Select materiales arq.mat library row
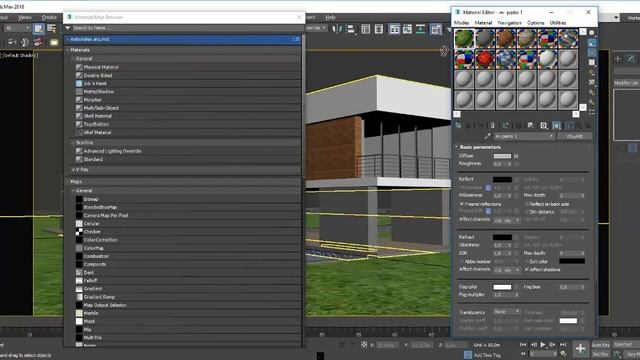This screenshot has width=640, height=360. [x=183, y=39]
